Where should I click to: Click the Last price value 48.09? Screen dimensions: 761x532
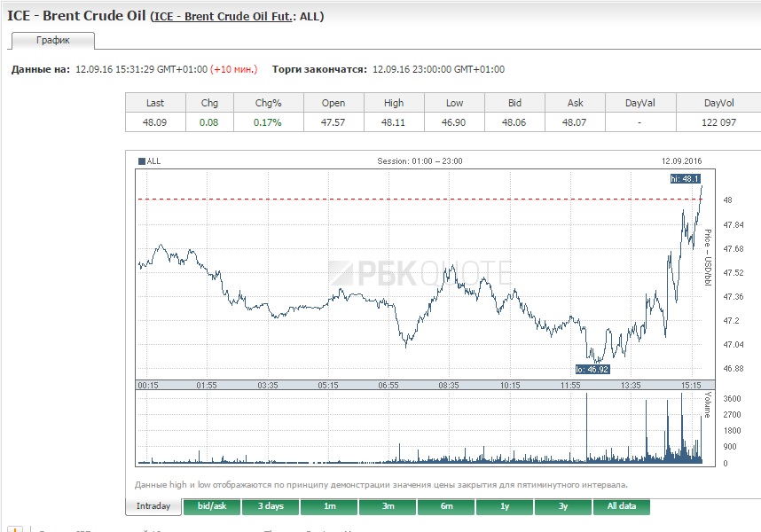155,122
